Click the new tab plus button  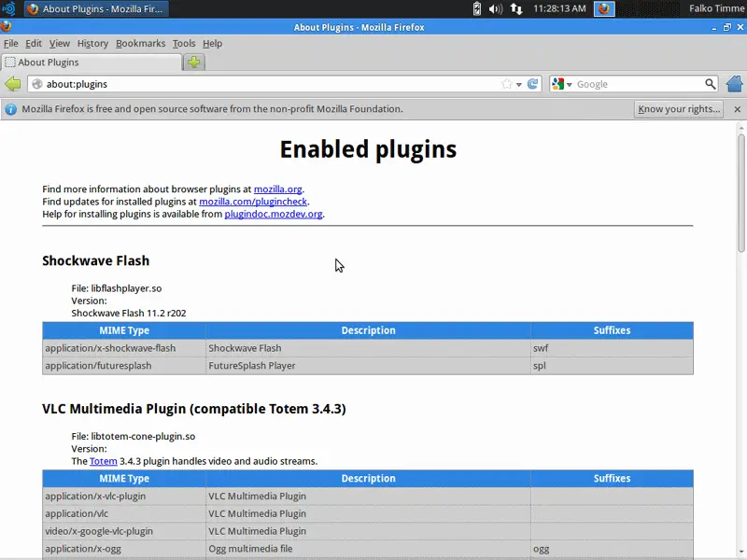194,62
